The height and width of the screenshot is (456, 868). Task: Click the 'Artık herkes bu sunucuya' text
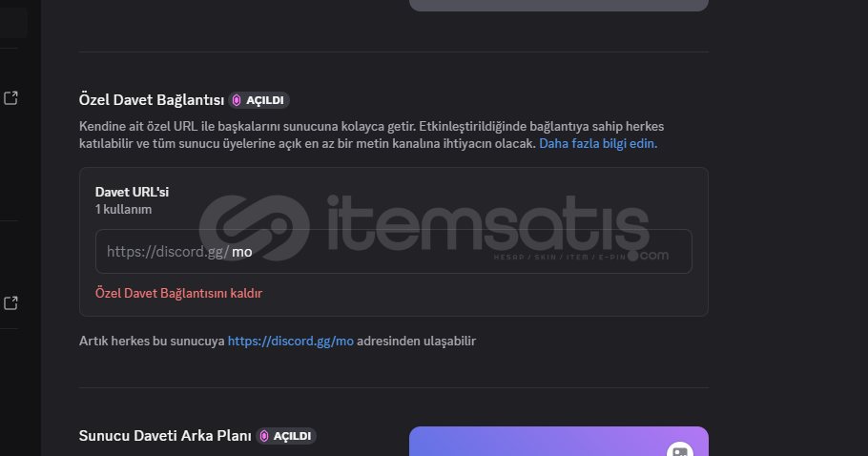[152, 341]
